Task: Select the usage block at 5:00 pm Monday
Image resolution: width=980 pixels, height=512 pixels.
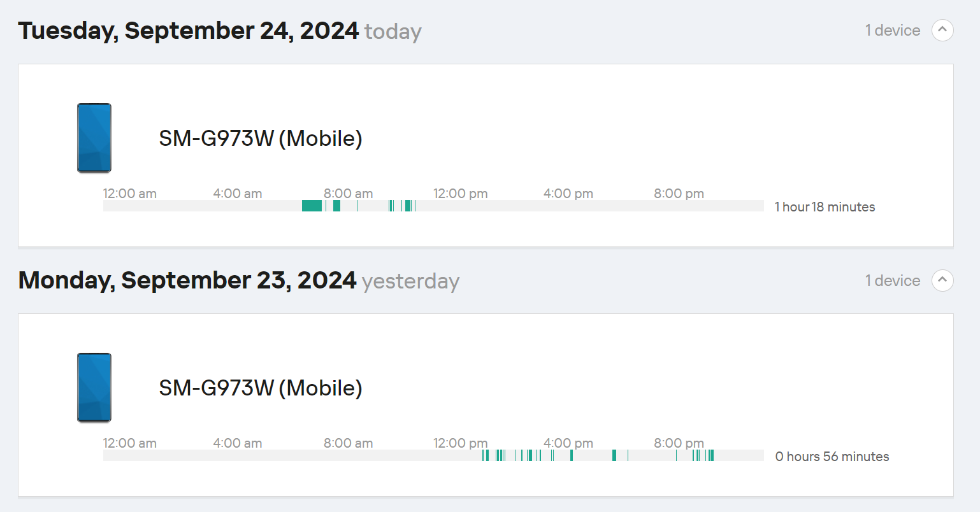Action: [572, 455]
